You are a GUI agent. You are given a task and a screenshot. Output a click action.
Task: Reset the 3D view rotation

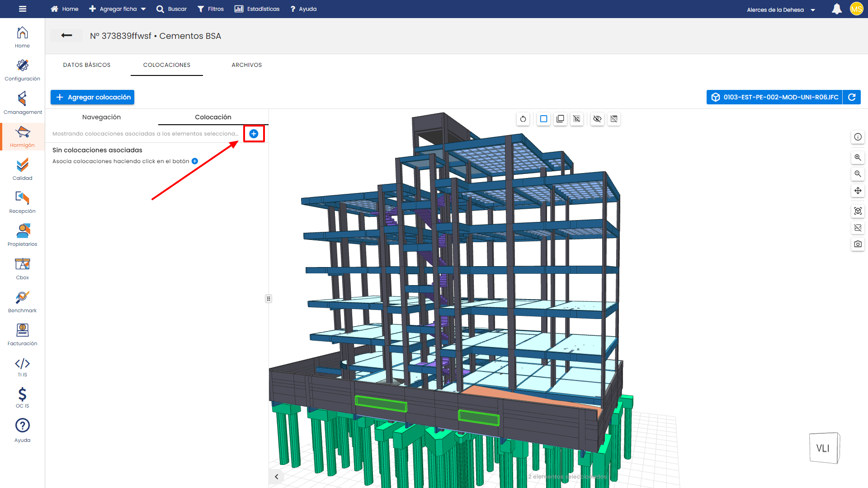tap(523, 119)
